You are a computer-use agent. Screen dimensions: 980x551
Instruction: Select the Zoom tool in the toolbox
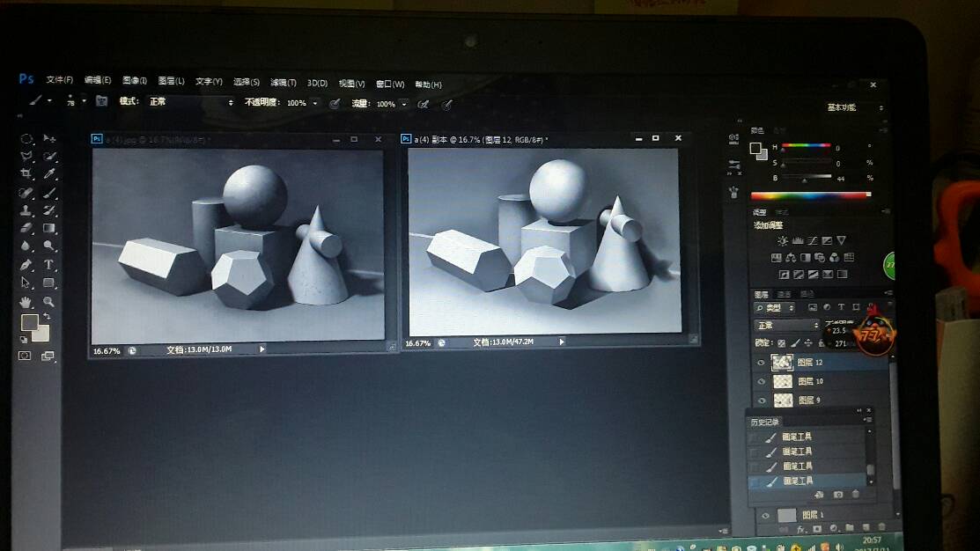click(x=49, y=302)
